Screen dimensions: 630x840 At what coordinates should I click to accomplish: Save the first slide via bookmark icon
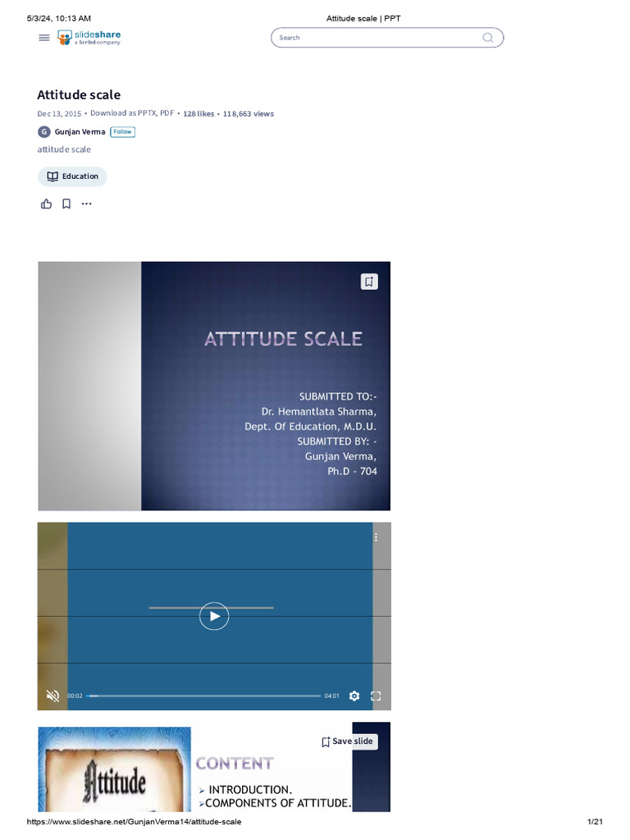click(x=369, y=282)
